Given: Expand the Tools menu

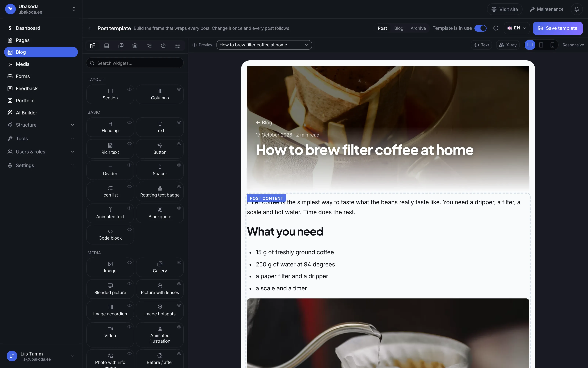Looking at the screenshot, I should point(41,139).
